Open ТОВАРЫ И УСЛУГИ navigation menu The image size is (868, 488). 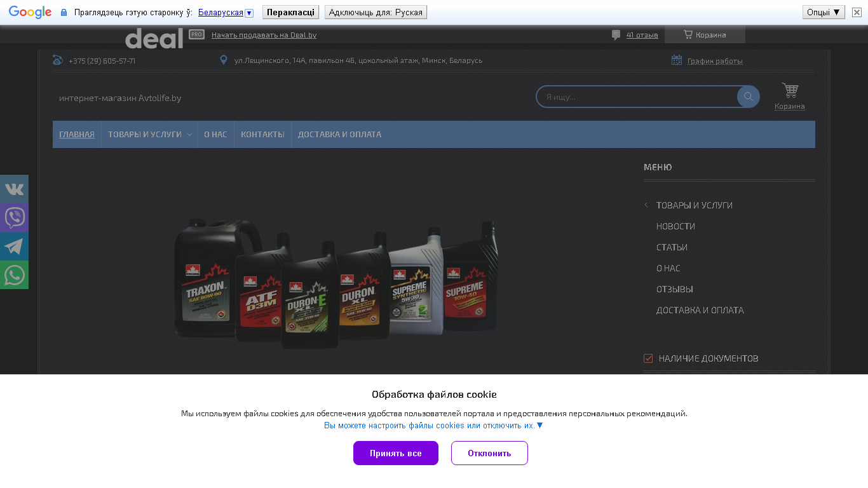(145, 135)
